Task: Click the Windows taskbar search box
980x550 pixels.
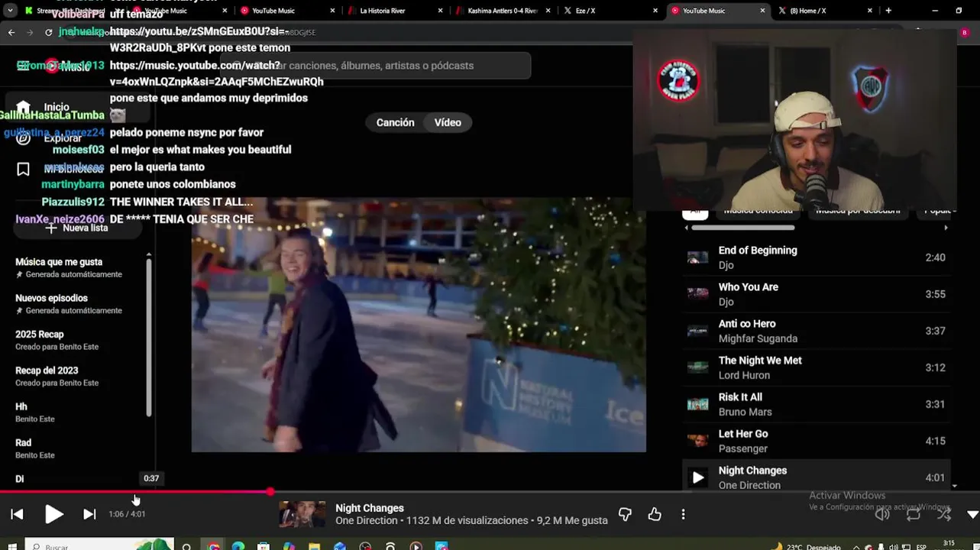Action: [x=99, y=545]
